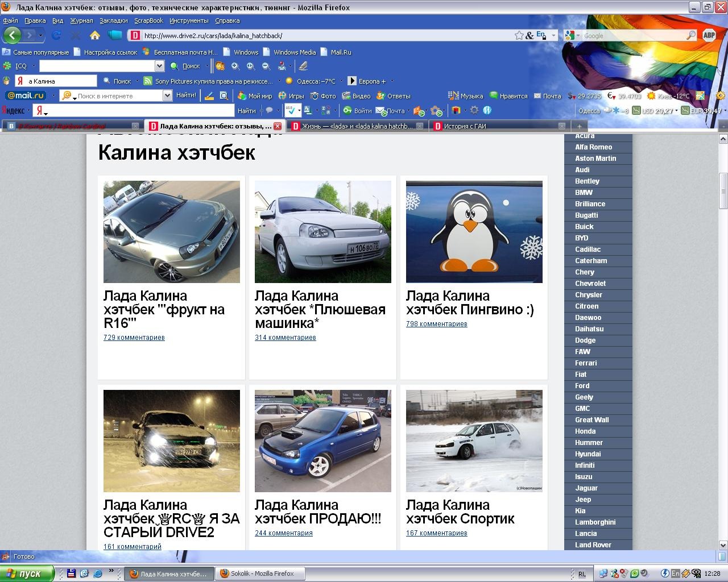Viewport: 728px width, 582px height.
Task: Expand the Европа + radio dropdown
Action: [x=392, y=81]
